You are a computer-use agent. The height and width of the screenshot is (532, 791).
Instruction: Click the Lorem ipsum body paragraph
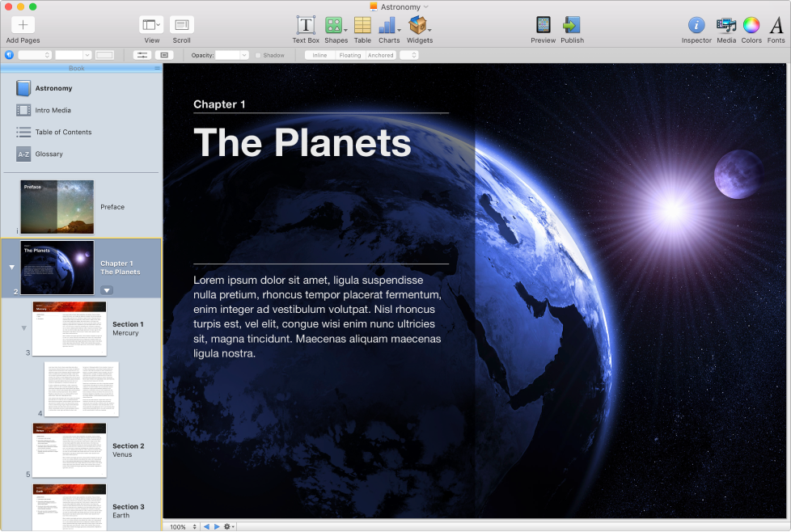pos(317,317)
